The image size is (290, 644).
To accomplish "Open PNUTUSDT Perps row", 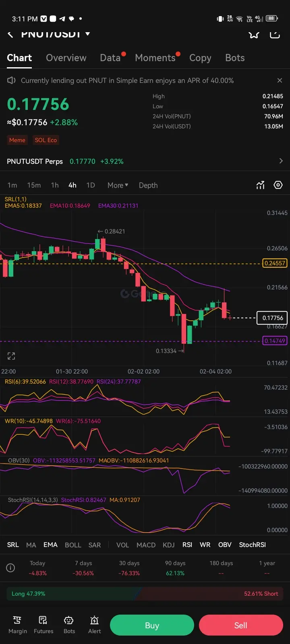I will click(x=145, y=161).
